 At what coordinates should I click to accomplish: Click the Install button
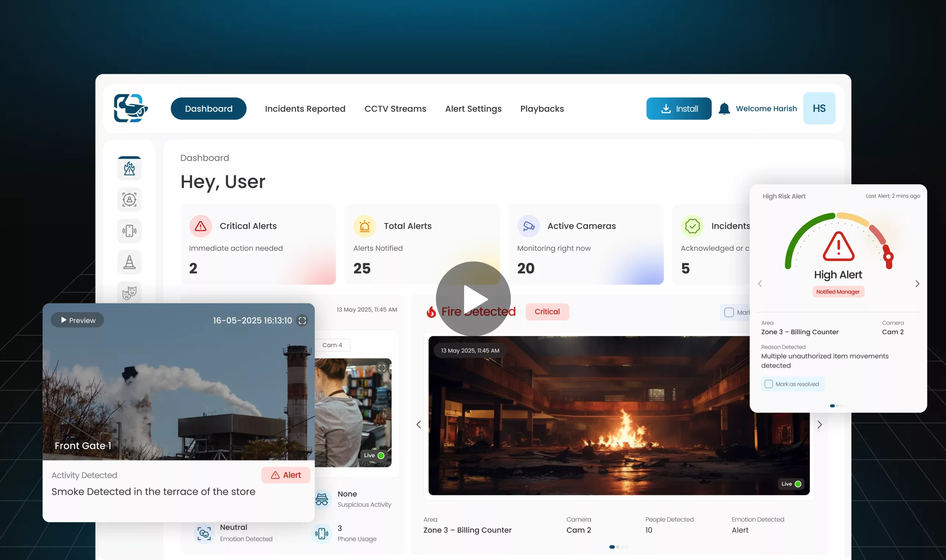[678, 109]
